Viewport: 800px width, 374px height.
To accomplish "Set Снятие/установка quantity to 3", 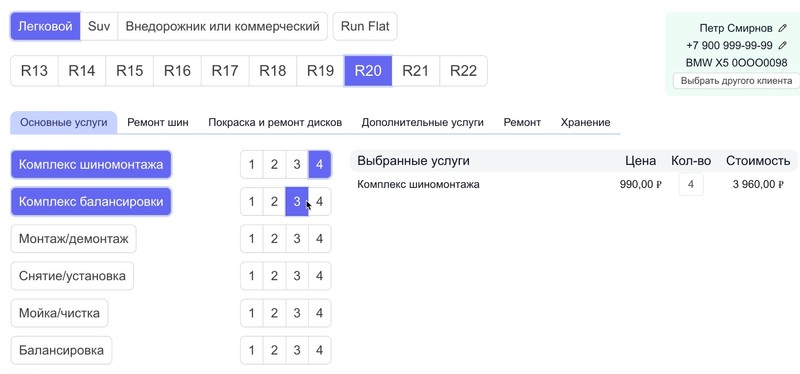I will pyautogui.click(x=297, y=276).
